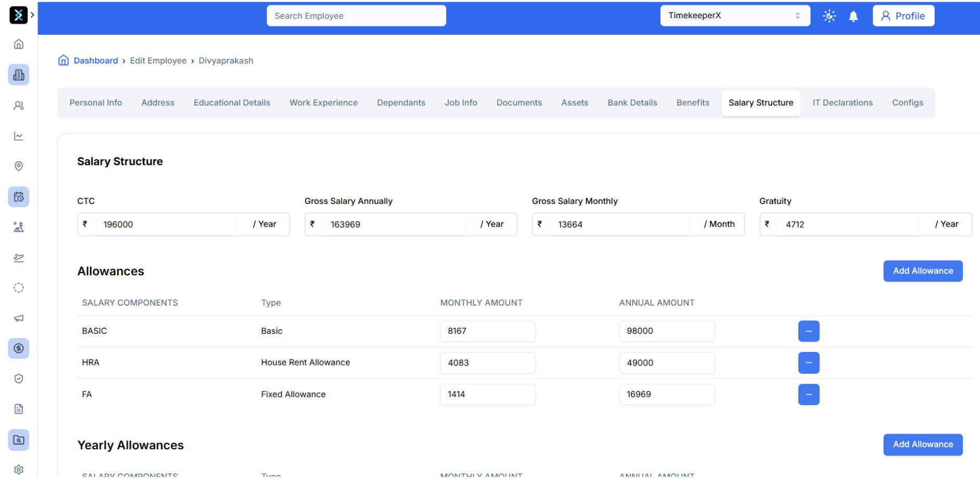
Task: Remove the FA allowance row
Action: [x=809, y=394]
